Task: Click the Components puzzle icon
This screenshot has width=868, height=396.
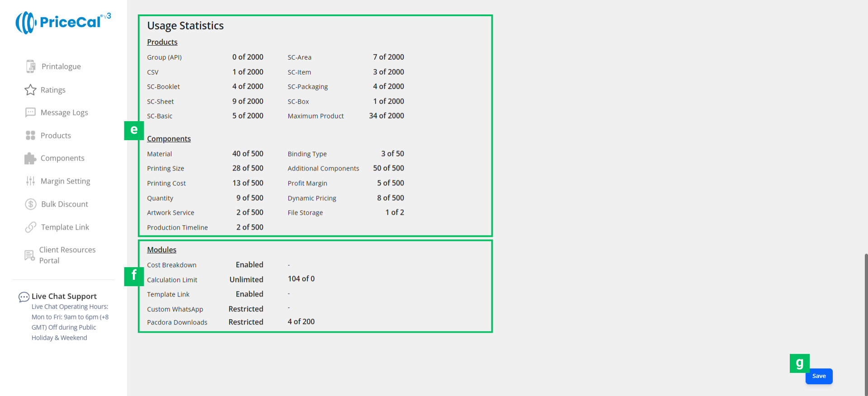Action: (x=30, y=158)
